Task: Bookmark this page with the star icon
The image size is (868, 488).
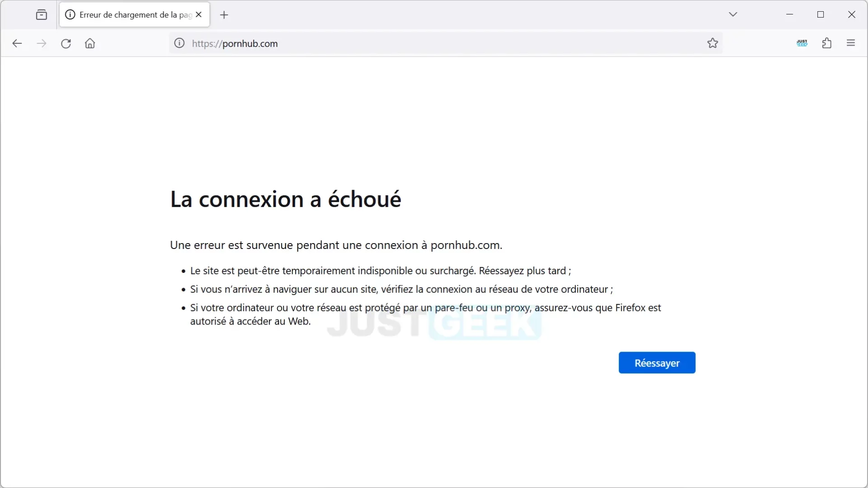Action: pos(712,43)
